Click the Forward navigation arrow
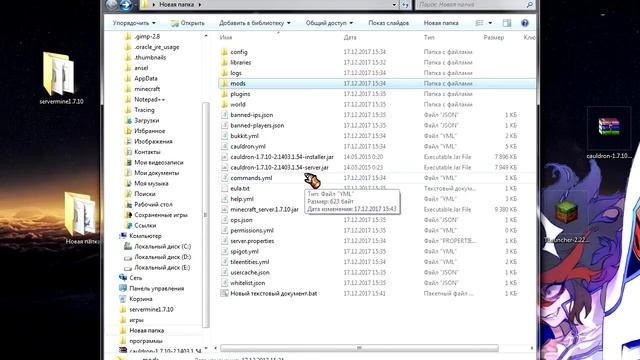 pos(126,4)
